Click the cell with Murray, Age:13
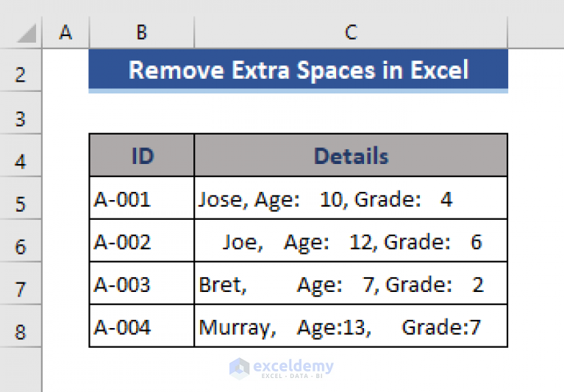This screenshot has height=392, width=564. (x=351, y=326)
